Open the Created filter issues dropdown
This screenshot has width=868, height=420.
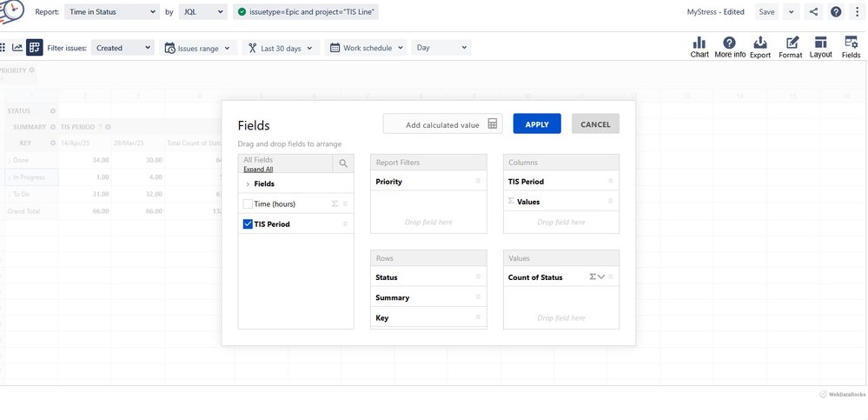point(123,48)
